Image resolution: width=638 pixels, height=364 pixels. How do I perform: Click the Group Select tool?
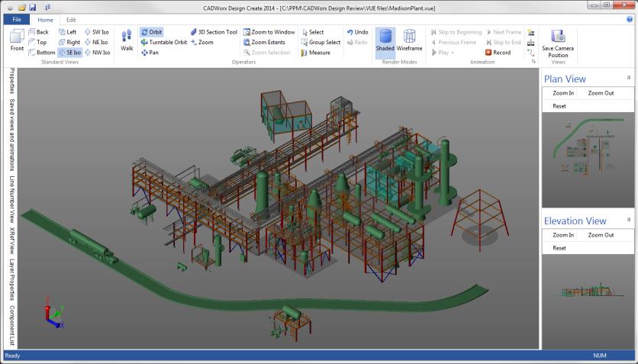click(320, 43)
